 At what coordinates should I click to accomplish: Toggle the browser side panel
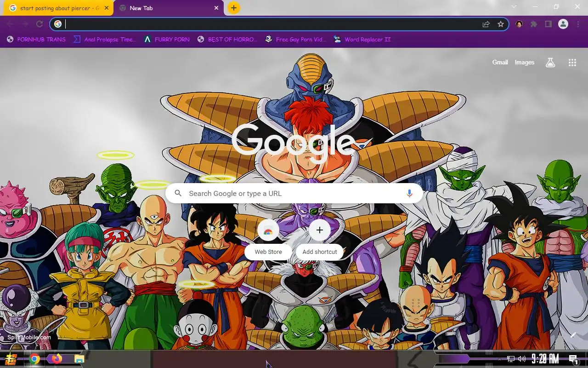(548, 24)
